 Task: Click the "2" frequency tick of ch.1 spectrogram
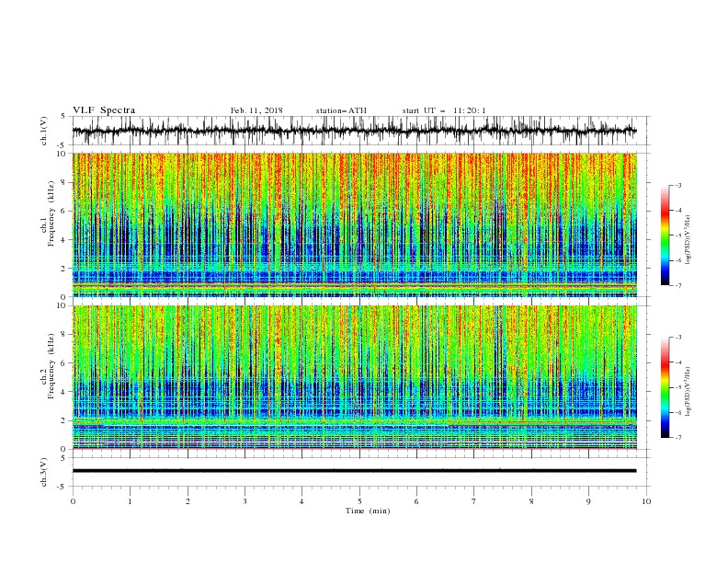(x=65, y=269)
